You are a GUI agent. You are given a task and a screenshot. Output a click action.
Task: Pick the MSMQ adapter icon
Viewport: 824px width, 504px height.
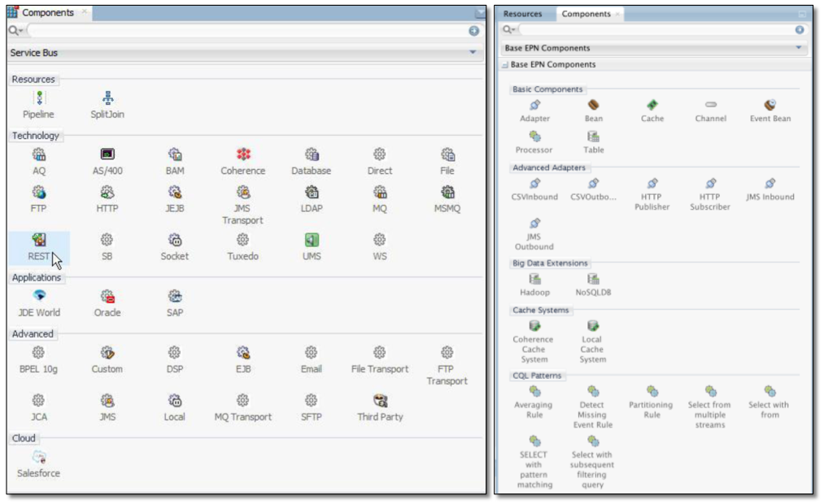[x=447, y=192]
